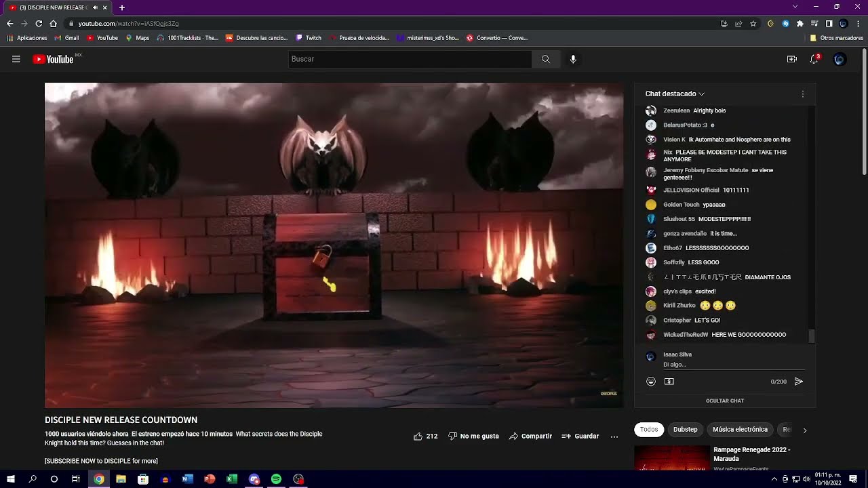Select the Dubstep filter chip

[x=685, y=430]
